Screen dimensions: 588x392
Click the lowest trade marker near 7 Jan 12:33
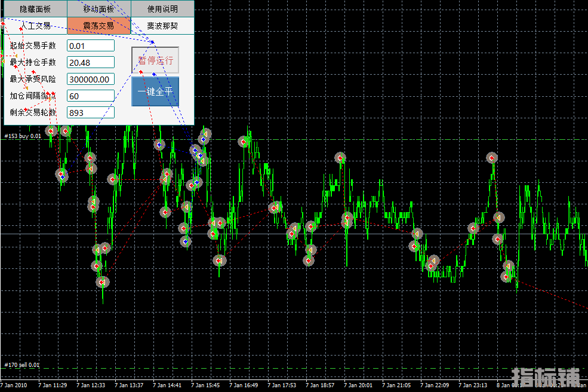[103, 281]
